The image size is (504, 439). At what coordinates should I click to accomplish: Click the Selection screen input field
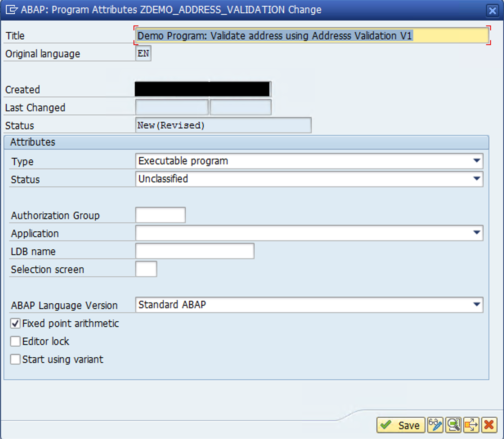point(146,269)
